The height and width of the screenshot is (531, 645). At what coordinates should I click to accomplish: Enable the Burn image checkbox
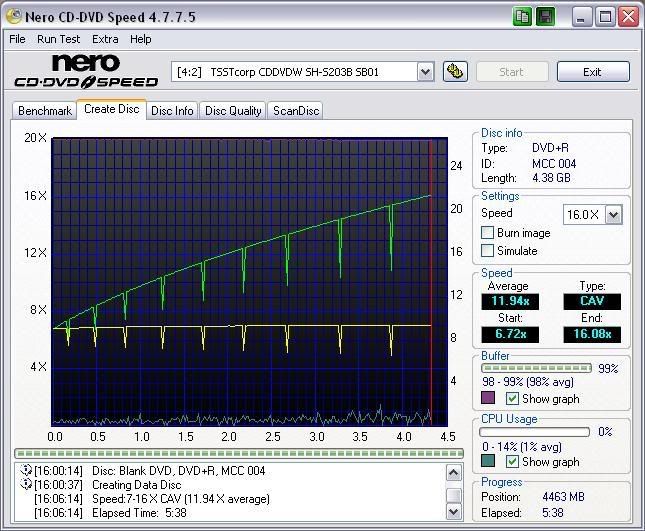487,232
